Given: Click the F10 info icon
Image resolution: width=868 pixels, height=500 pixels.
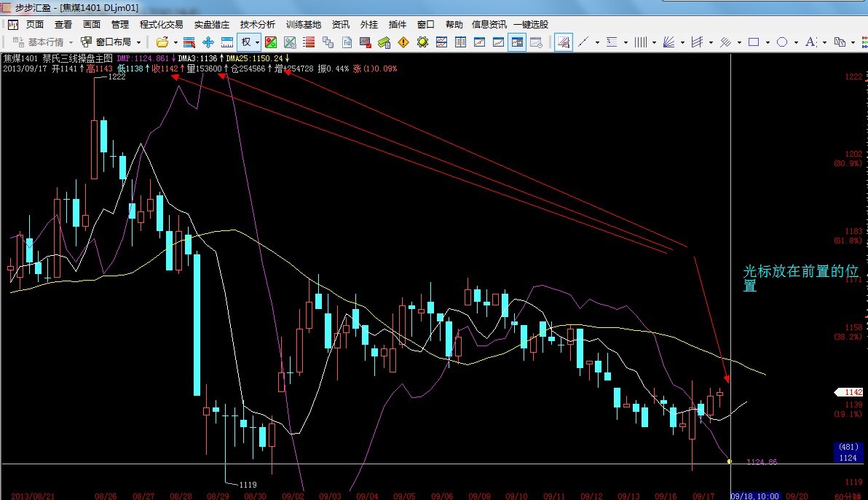Looking at the screenshot, I should point(347,42).
